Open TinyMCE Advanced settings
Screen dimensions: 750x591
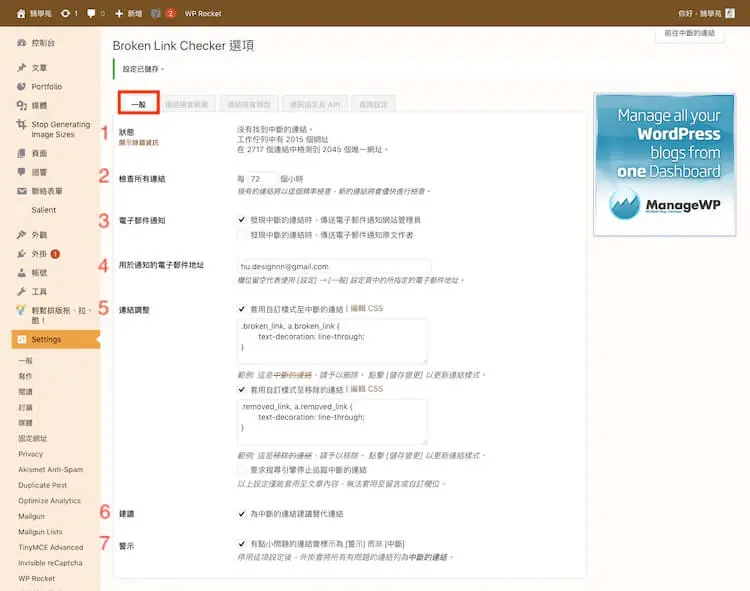(51, 547)
